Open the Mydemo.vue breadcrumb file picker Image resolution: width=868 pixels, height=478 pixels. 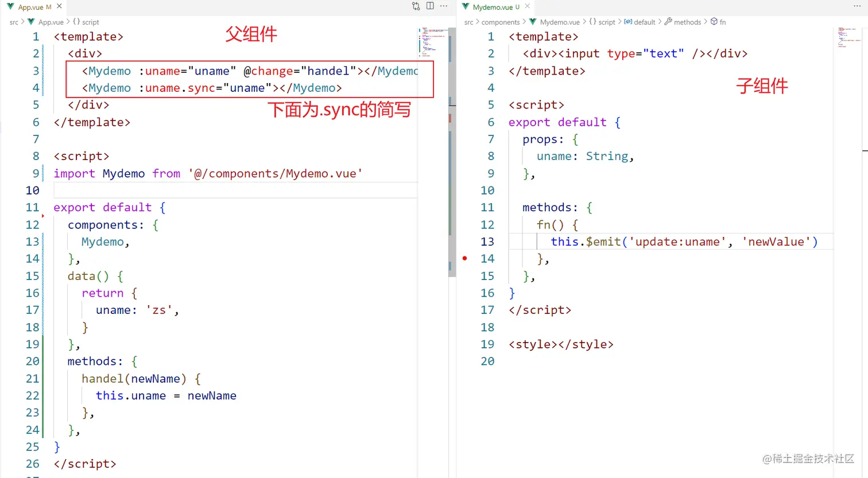tap(560, 22)
